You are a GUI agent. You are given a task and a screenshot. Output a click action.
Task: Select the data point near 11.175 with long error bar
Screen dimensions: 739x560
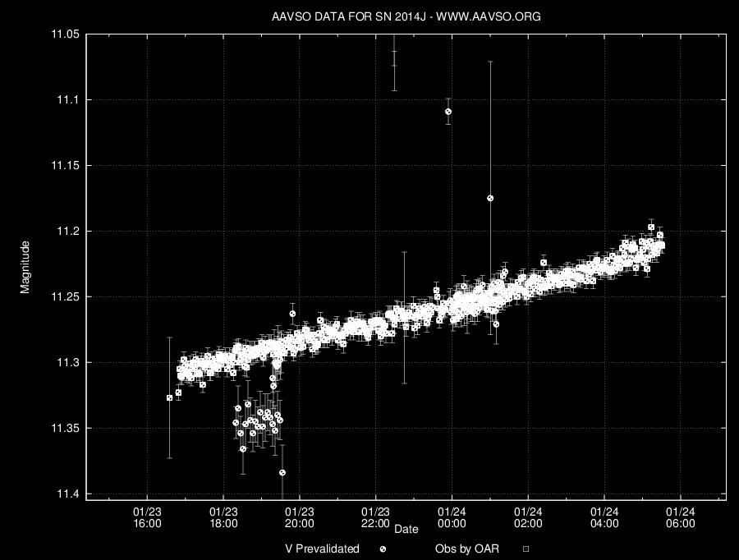490,198
